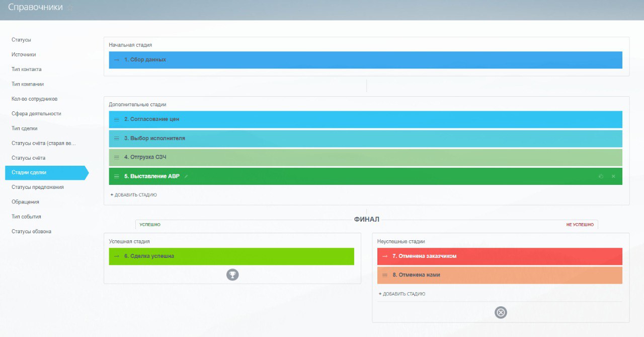Click stage name 6. Сделка успешна
Viewport: 644px width, 337px height.
(x=149, y=256)
